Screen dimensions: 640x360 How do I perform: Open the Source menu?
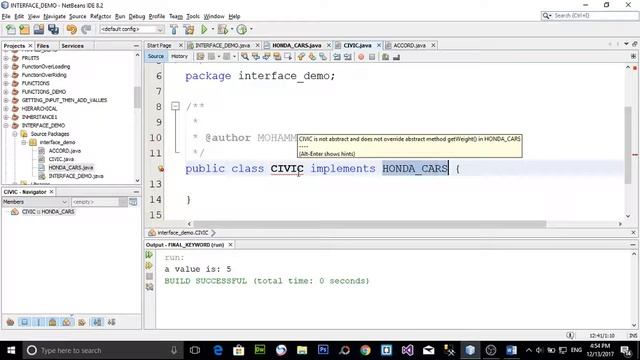[78, 16]
